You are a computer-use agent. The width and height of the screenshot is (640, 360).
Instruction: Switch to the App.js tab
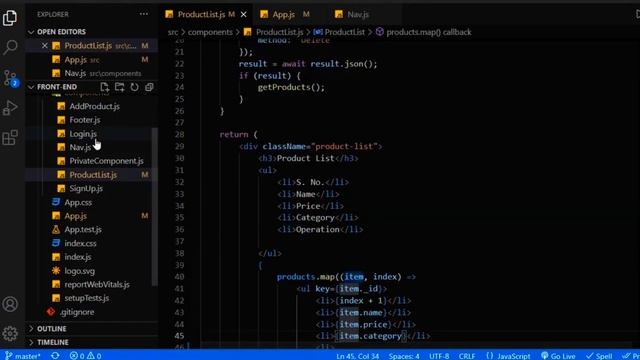point(284,15)
